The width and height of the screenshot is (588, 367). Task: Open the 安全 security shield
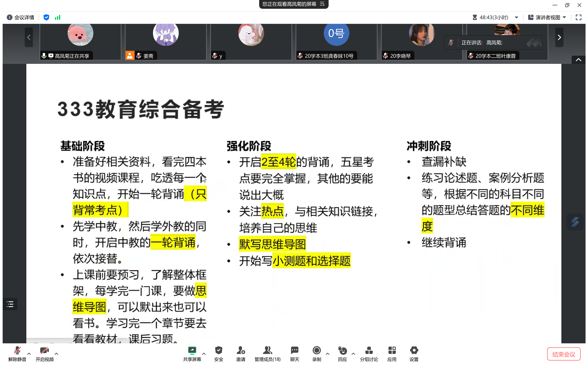point(219,354)
